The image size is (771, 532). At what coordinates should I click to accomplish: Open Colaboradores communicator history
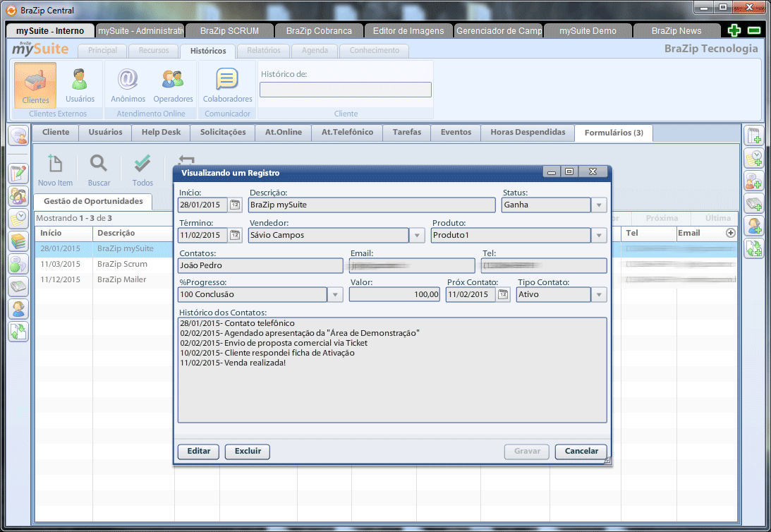227,85
